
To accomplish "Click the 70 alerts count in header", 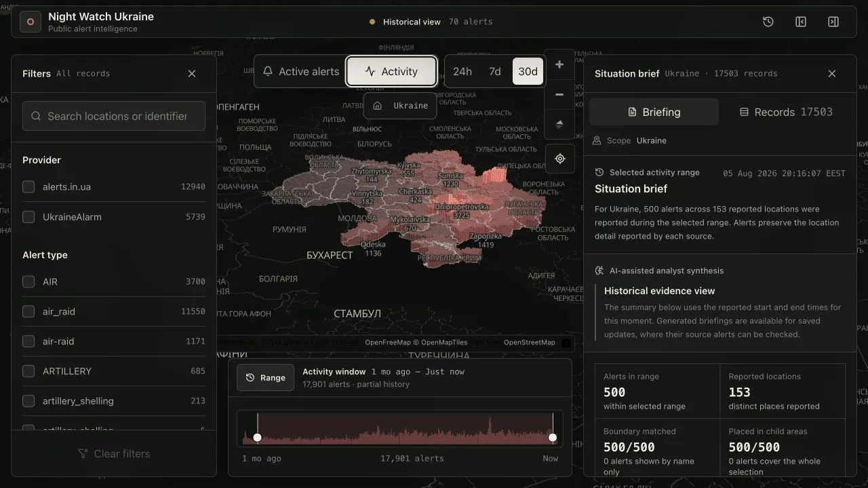I will (x=471, y=22).
